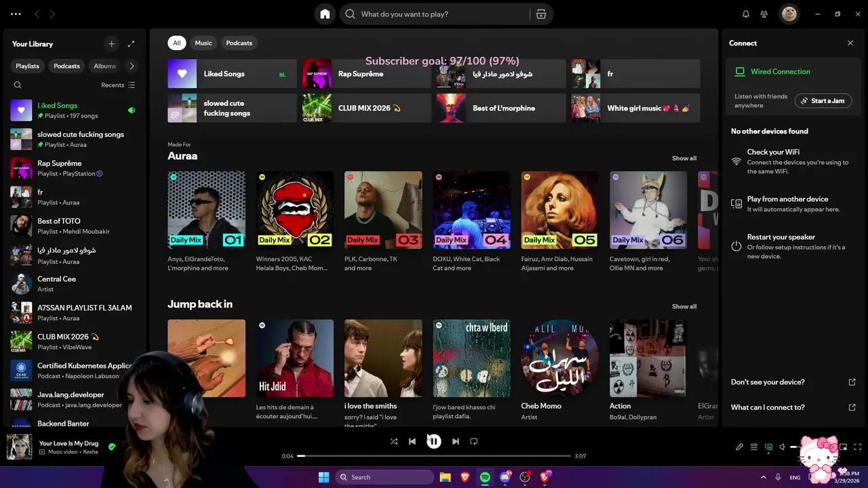Expand Your Library with the arrows icon
This screenshot has height=488, width=868.
point(131,43)
